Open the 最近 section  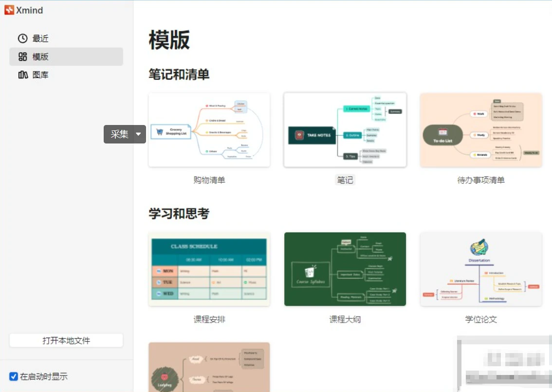click(66, 38)
